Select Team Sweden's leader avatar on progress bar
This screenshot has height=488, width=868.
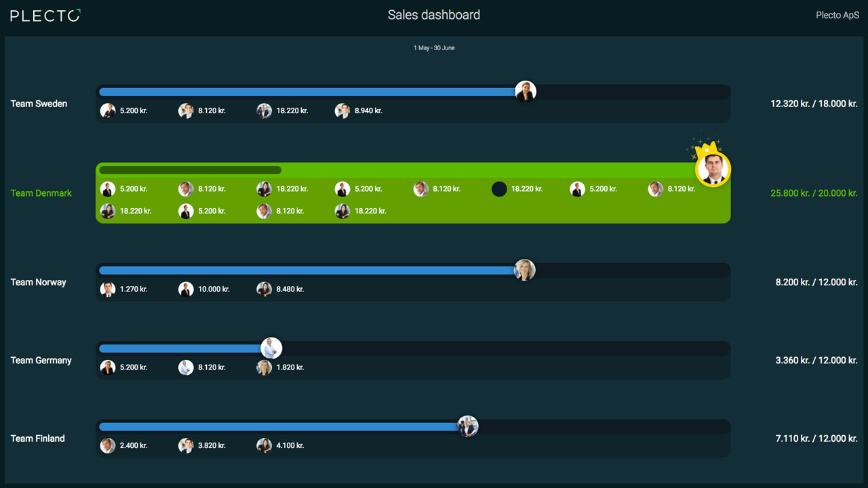click(x=526, y=91)
